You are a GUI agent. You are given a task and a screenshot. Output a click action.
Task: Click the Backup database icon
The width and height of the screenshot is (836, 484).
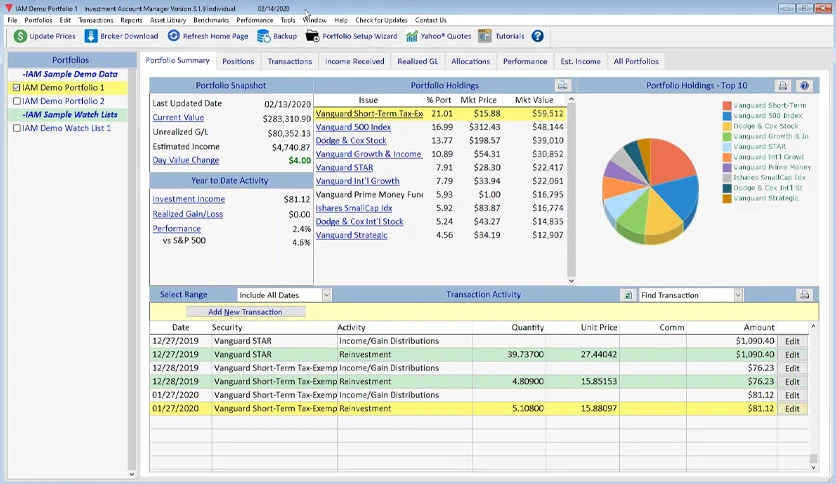point(263,36)
